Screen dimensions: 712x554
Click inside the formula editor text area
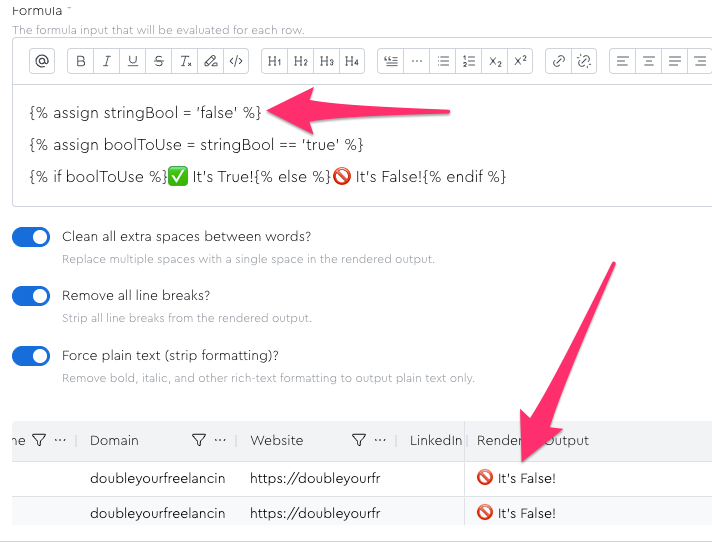point(360,145)
